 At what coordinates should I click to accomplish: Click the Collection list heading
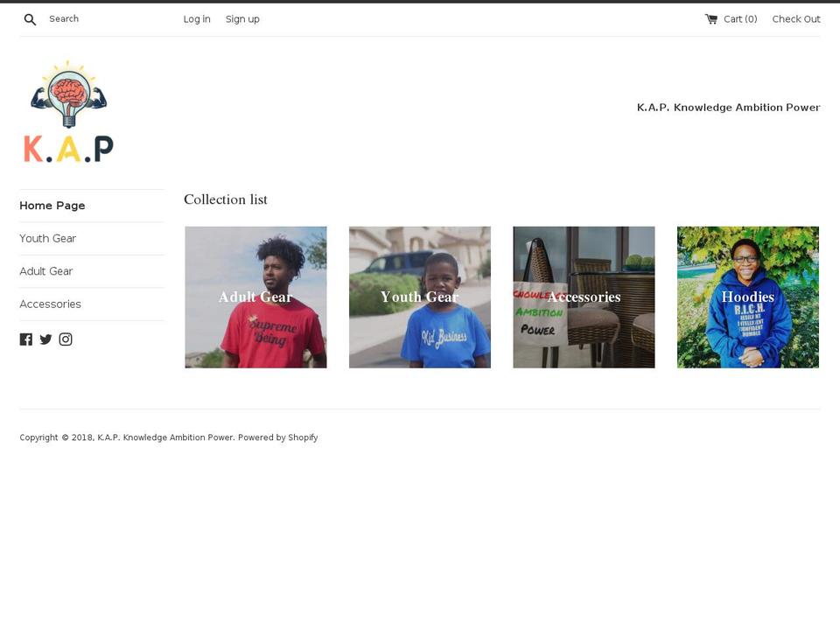click(226, 199)
